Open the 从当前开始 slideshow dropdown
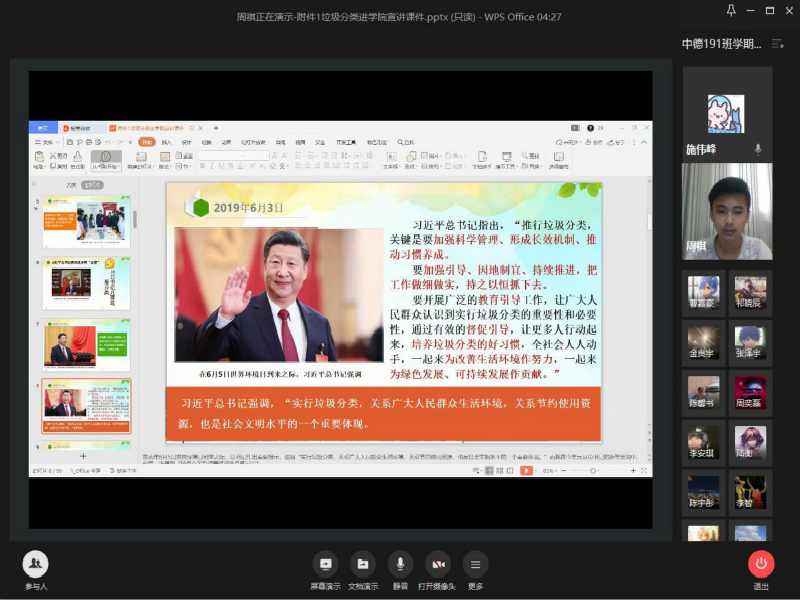The width and height of the screenshot is (800, 600). click(x=106, y=166)
